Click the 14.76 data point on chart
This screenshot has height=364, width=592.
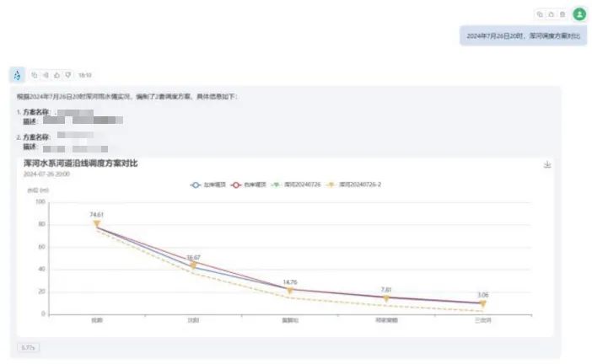[x=289, y=290]
